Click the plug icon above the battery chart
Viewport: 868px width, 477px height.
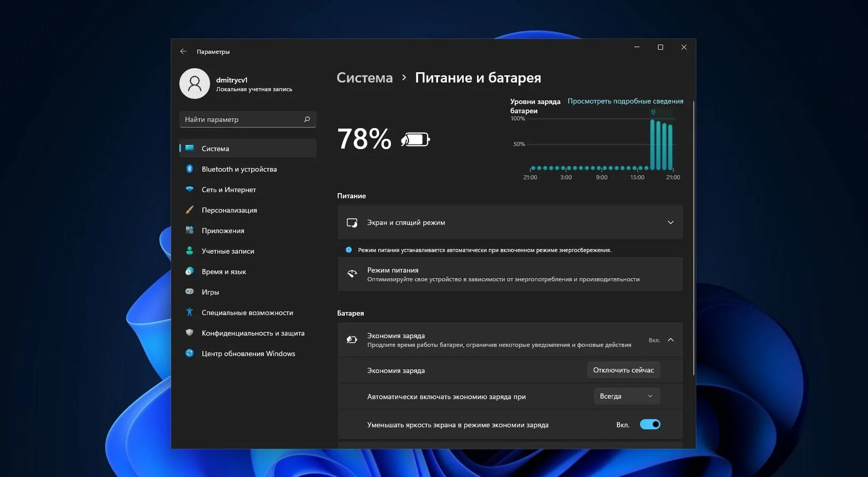click(653, 112)
